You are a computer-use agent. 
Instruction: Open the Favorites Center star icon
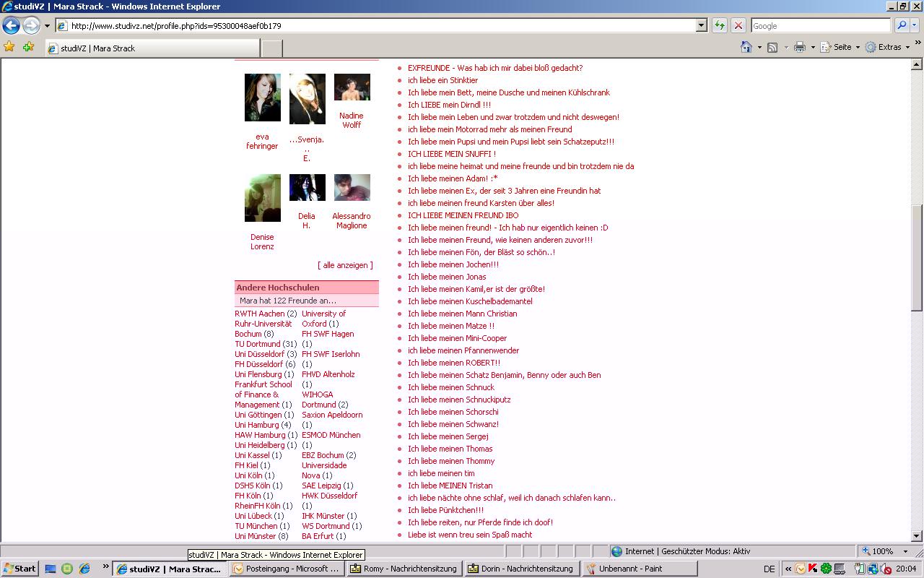(x=9, y=47)
